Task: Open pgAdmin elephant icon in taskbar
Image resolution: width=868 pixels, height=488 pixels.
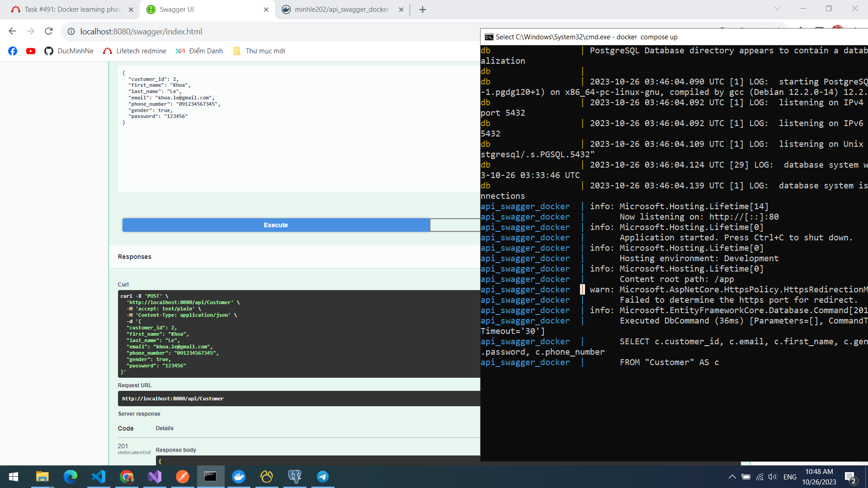Action: pos(295,477)
